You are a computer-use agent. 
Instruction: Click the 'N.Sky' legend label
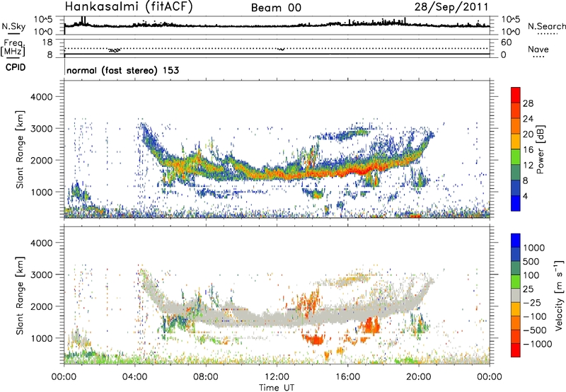point(13,26)
